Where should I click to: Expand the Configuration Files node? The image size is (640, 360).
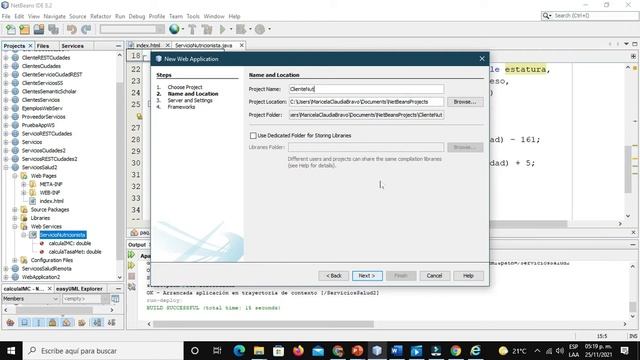click(x=15, y=260)
